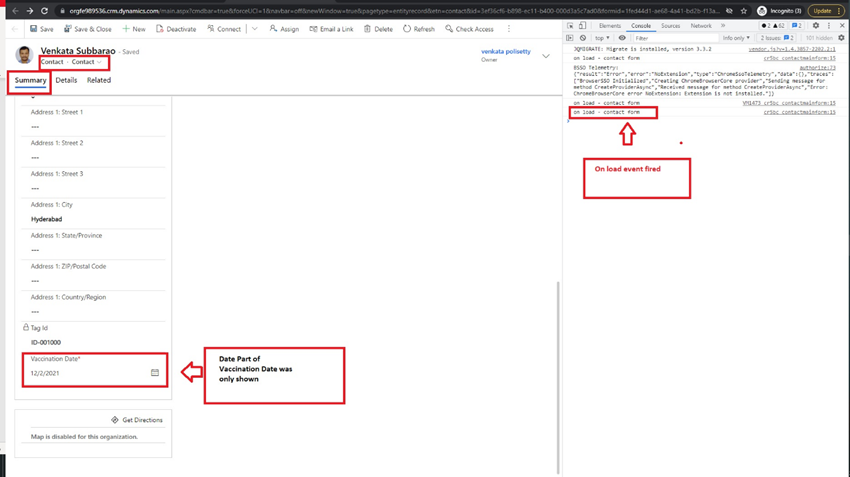
Task: Open the Related tab
Action: pos(99,80)
